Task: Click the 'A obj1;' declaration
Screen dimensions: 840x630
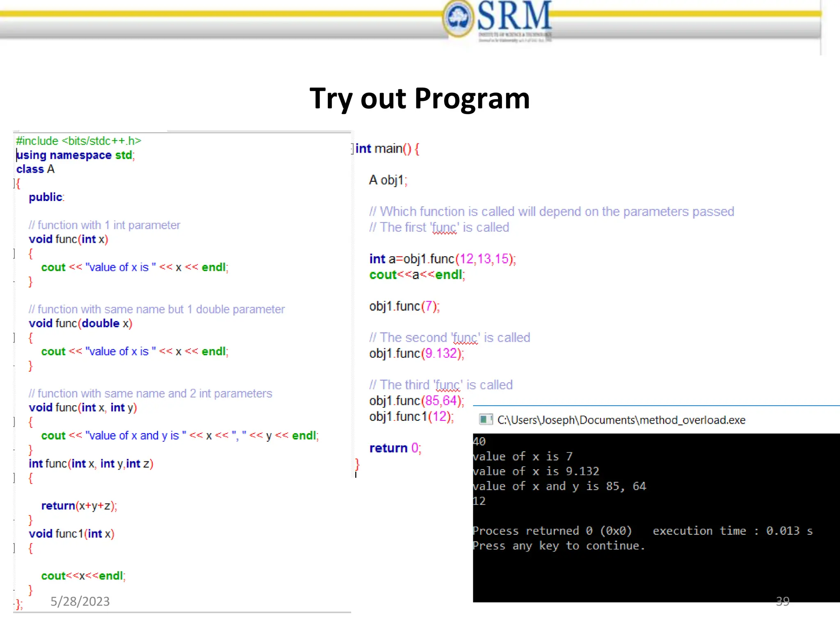Action: pos(388,180)
